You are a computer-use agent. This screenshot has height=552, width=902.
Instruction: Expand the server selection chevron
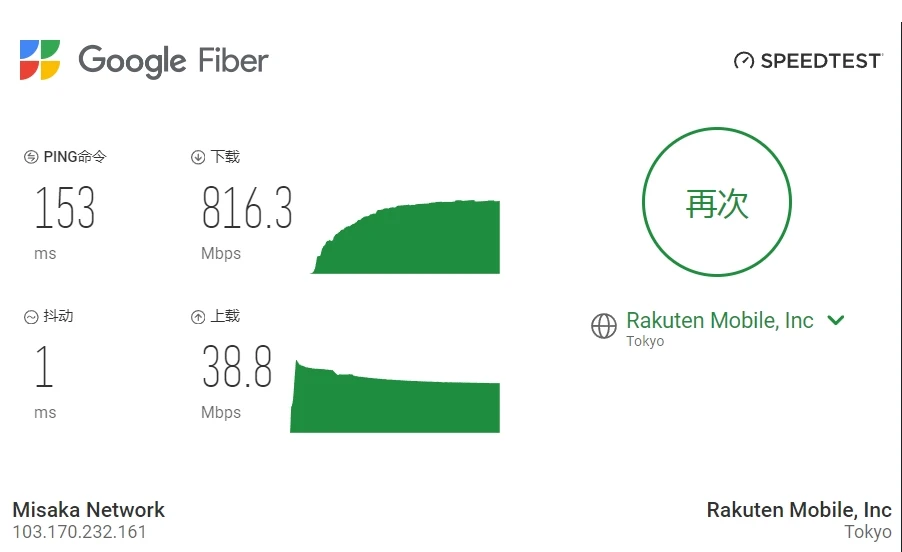click(836, 320)
